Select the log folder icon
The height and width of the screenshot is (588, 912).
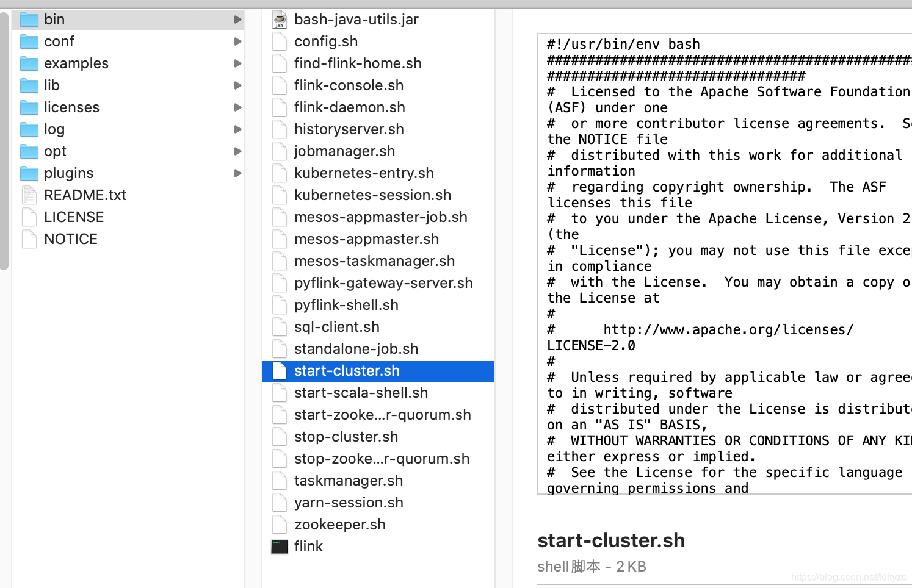(x=29, y=129)
